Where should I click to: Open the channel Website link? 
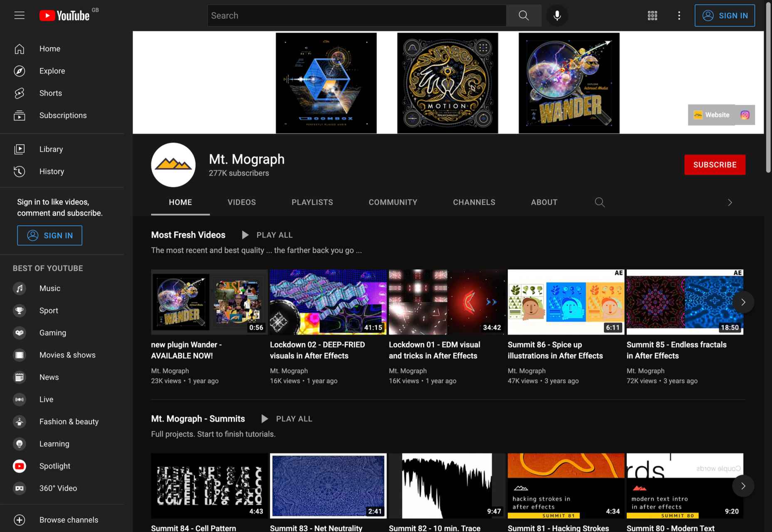711,115
